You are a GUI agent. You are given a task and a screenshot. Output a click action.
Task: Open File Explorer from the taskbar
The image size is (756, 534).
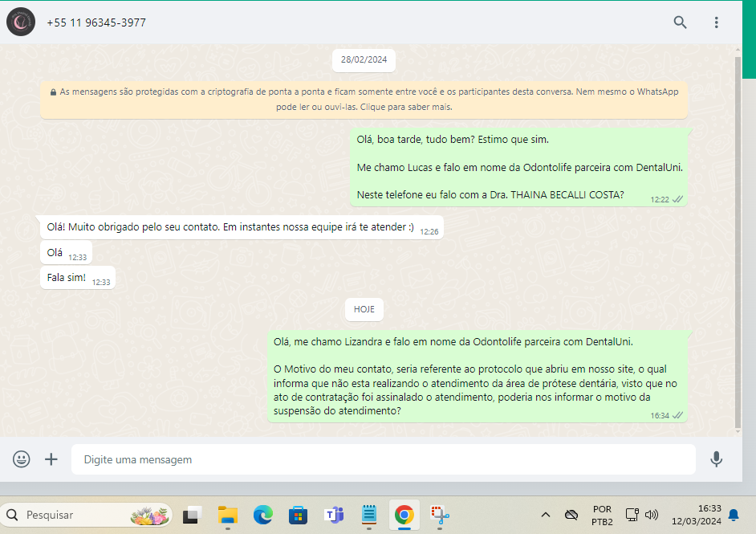coord(228,516)
